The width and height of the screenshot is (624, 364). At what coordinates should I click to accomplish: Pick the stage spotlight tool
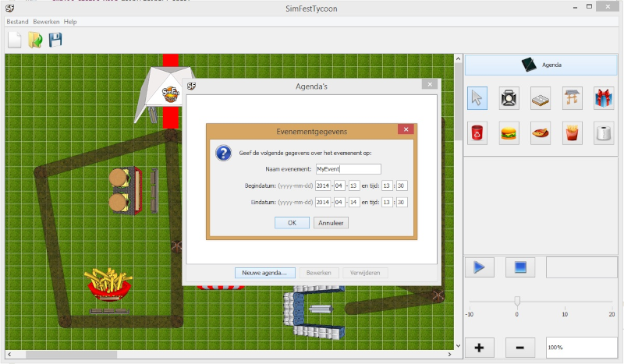tap(509, 97)
